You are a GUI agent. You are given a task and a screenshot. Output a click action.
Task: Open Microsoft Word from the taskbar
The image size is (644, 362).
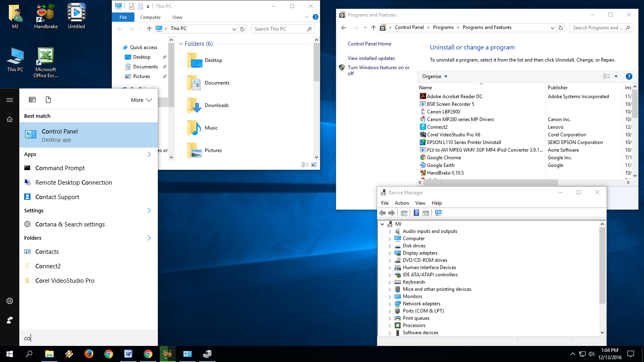pyautogui.click(x=128, y=354)
